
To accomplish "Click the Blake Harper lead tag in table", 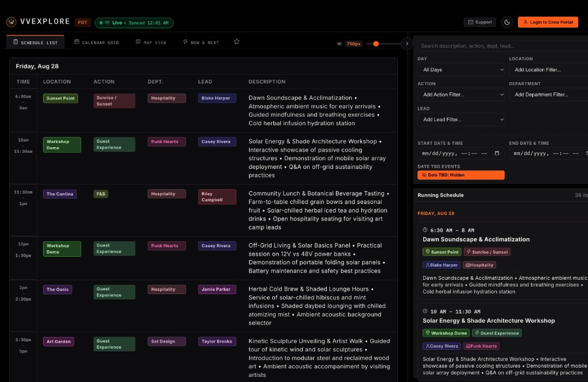I will coord(216,98).
